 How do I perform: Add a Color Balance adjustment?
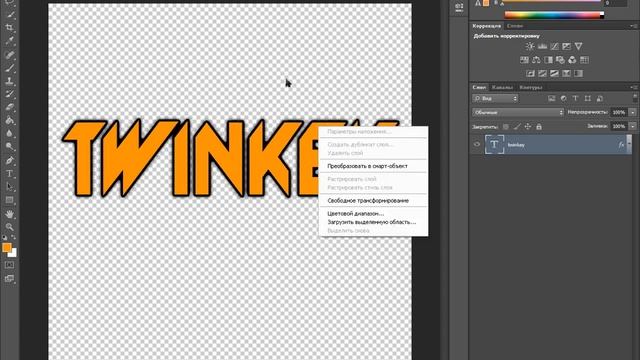536,60
